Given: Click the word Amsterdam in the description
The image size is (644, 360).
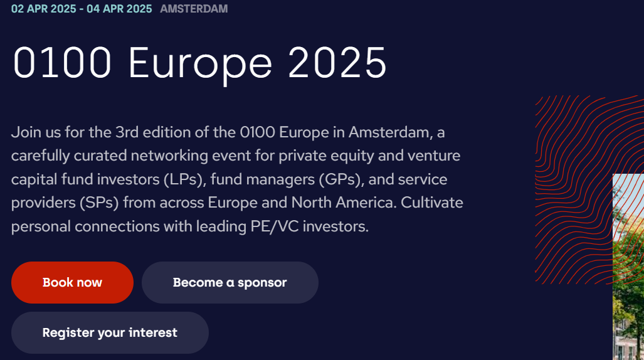Looking at the screenshot, I should pos(390,132).
